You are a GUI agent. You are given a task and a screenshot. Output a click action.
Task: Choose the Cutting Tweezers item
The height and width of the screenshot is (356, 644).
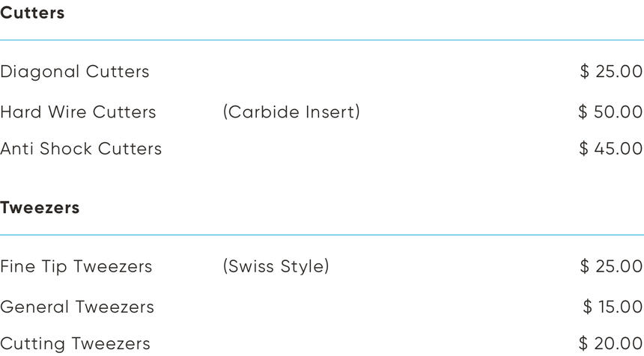coord(75,344)
